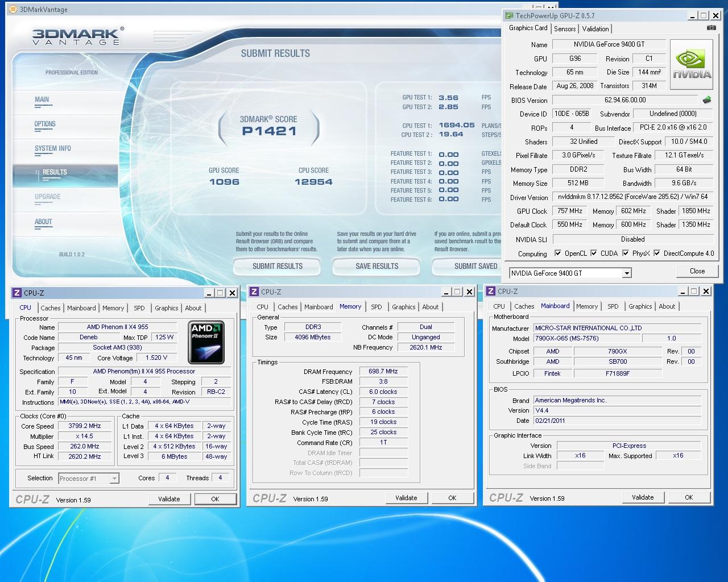Click OK in the left CPU-Z window
Screen dimensions: 728x582
click(215, 499)
